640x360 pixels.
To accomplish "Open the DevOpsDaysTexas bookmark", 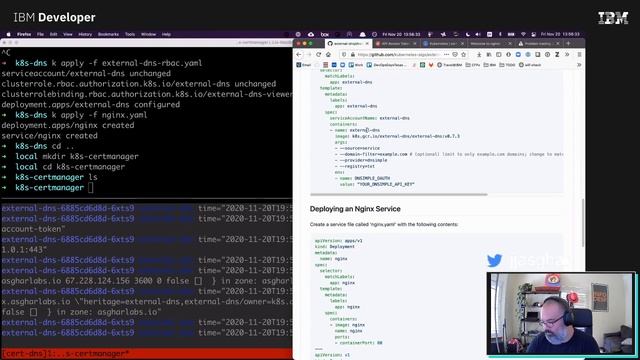I will click(x=387, y=65).
